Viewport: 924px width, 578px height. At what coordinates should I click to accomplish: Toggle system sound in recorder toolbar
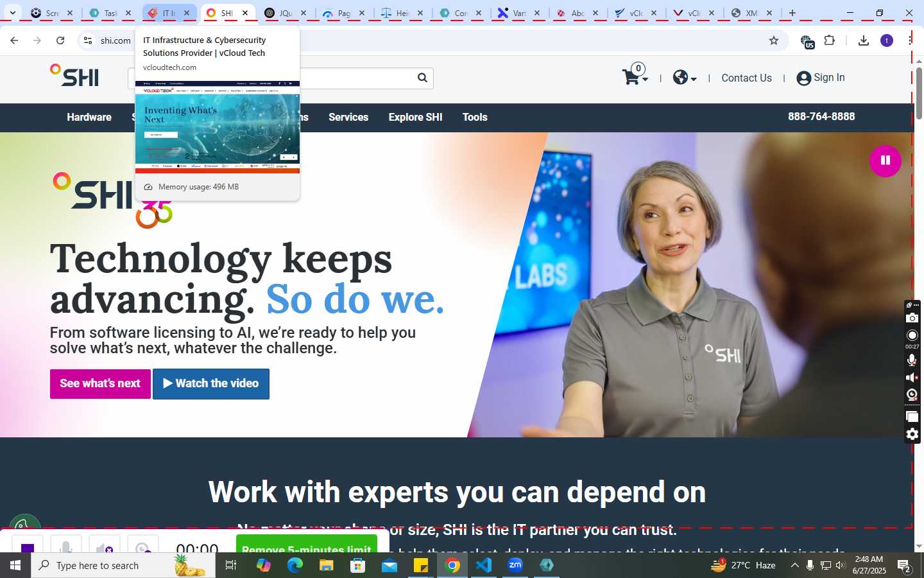[x=912, y=377]
